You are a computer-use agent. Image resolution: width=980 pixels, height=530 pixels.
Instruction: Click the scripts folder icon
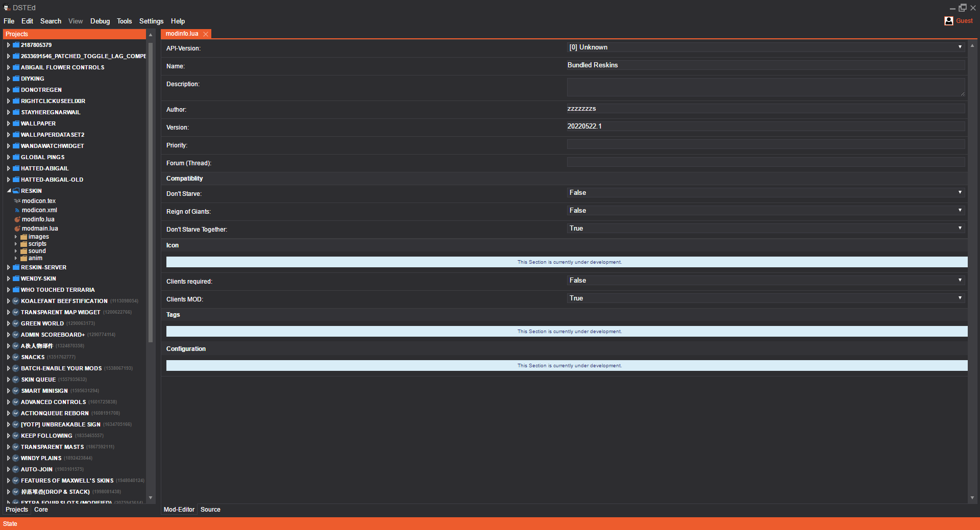[23, 244]
